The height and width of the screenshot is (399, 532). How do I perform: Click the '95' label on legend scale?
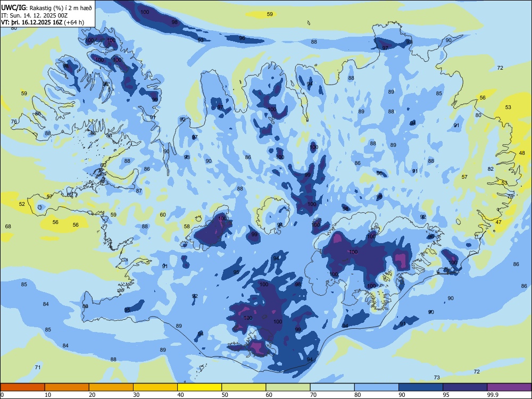click(446, 395)
